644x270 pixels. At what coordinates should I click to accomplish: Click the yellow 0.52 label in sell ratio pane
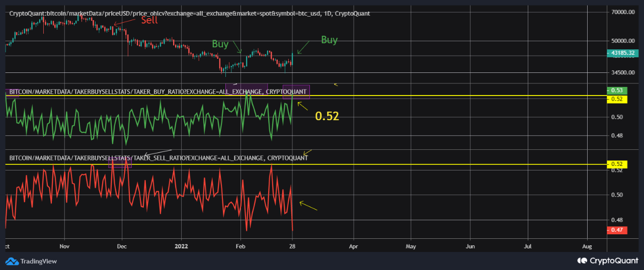(617, 164)
